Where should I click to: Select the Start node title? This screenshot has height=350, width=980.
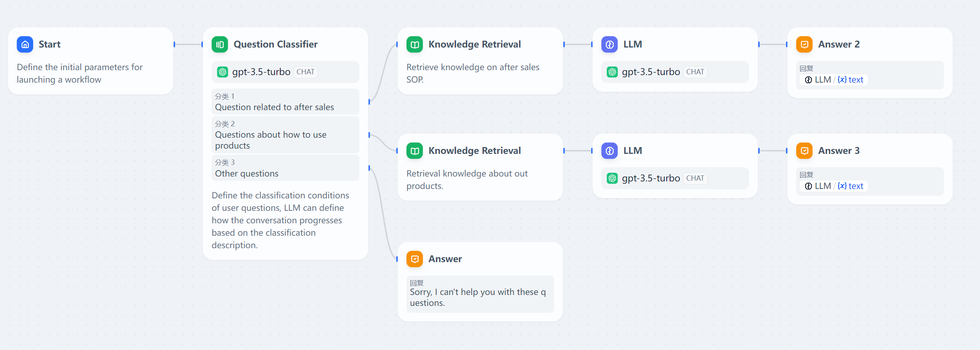tap(49, 45)
